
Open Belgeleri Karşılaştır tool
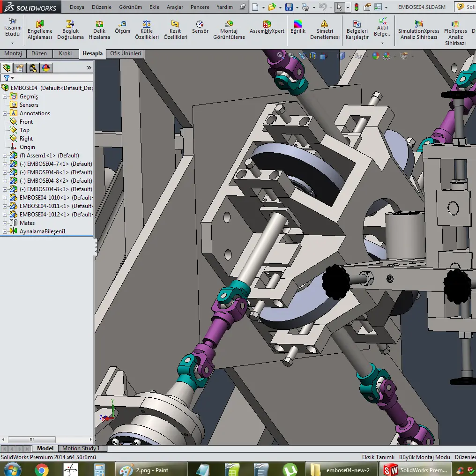point(357,30)
